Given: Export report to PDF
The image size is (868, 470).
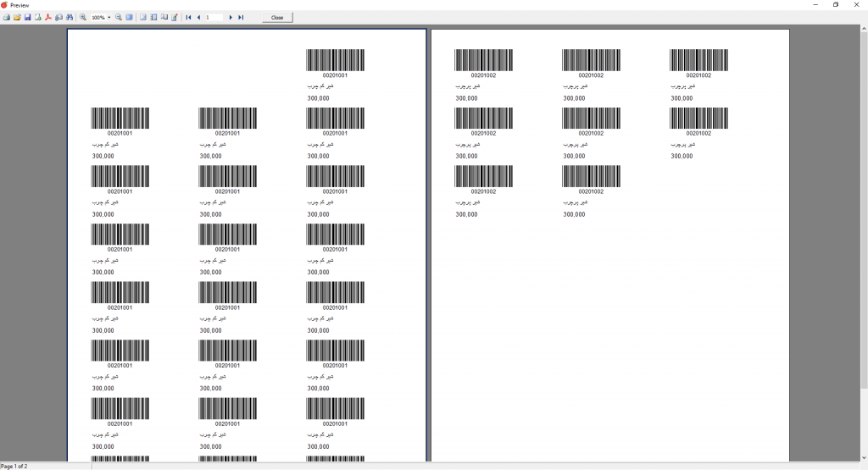Looking at the screenshot, I should pyautogui.click(x=48, y=17).
